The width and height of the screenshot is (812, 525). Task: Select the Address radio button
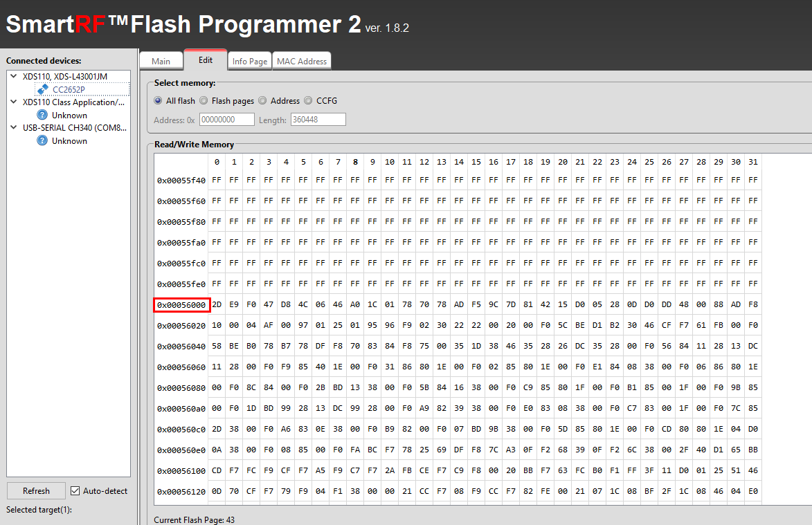click(x=262, y=100)
